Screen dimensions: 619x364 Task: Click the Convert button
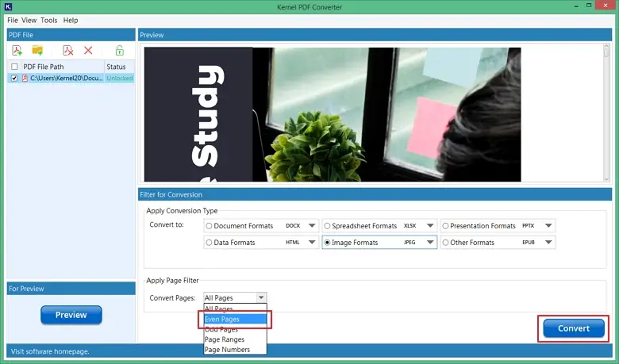click(x=574, y=328)
